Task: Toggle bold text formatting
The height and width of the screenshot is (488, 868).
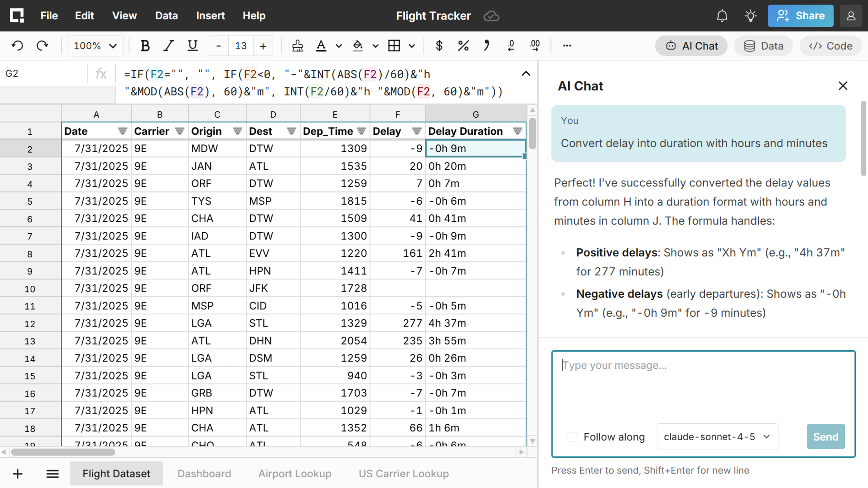Action: click(x=145, y=46)
